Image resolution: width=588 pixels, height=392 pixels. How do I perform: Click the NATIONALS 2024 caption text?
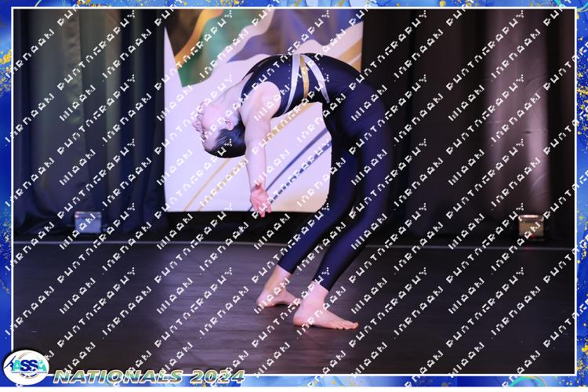149,376
